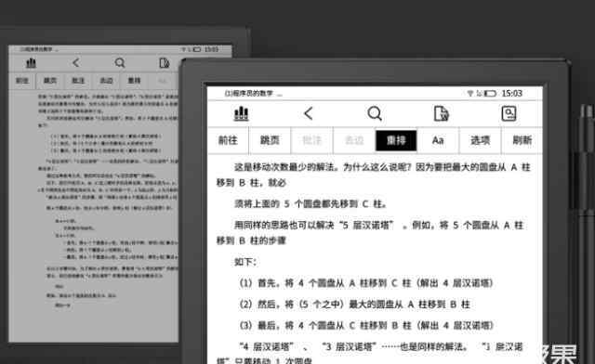Image resolution: width=595 pixels, height=364 pixels.
Task: Open the bookshelf icon on the background reader
Action: pos(31,63)
